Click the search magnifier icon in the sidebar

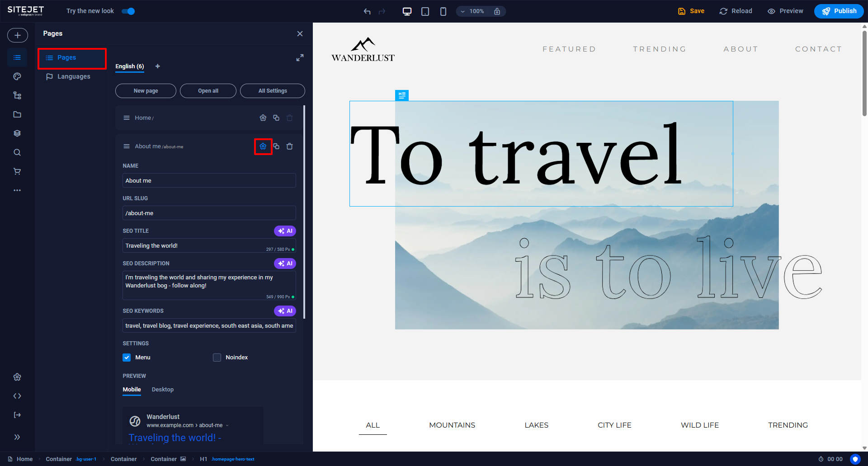click(17, 152)
